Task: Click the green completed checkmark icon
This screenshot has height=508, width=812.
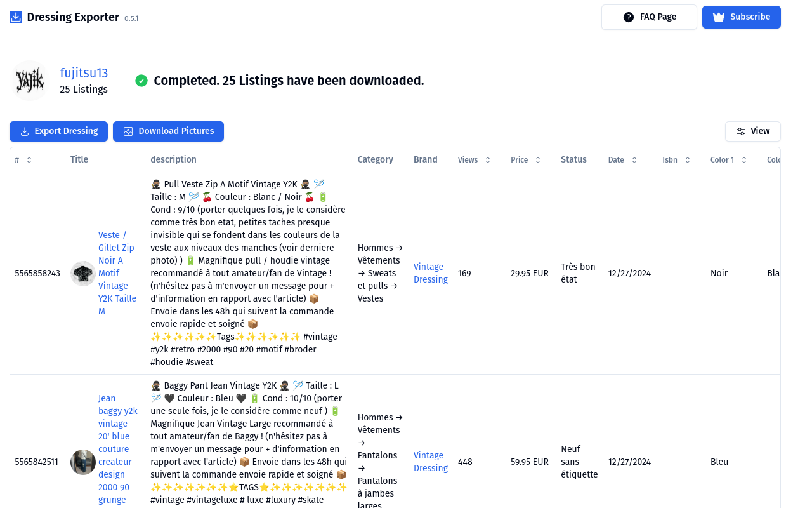Action: click(x=141, y=81)
